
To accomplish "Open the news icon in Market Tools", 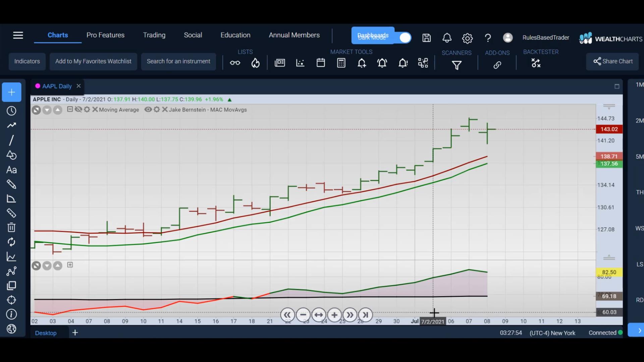I will [280, 63].
